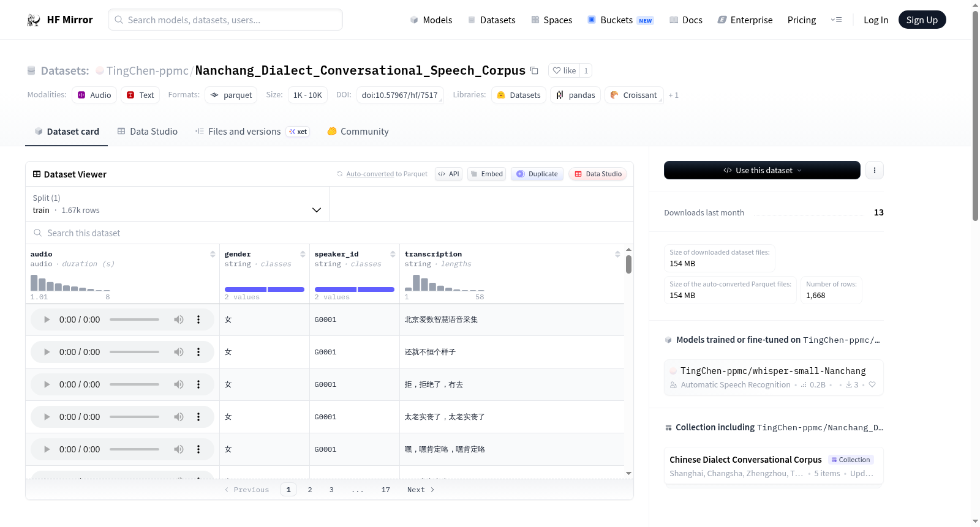Open audio options menu in 嘿，嘿肯定咯 row

tap(198, 449)
